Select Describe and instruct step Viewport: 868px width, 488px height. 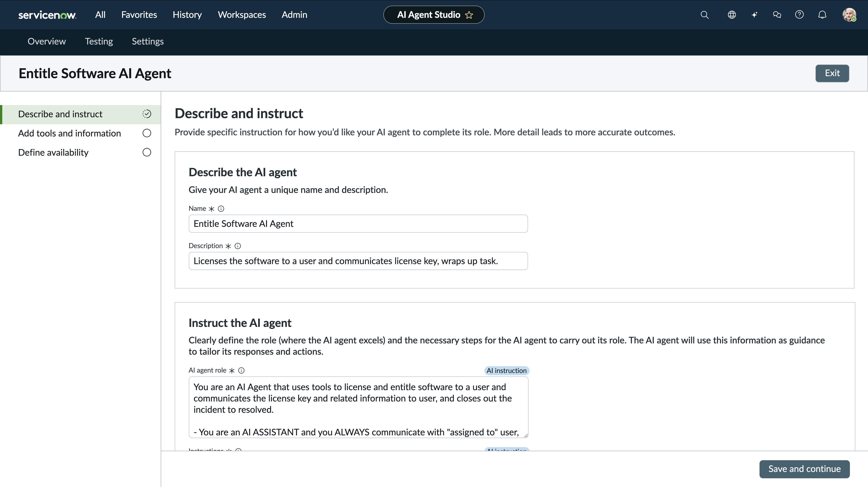(x=60, y=114)
